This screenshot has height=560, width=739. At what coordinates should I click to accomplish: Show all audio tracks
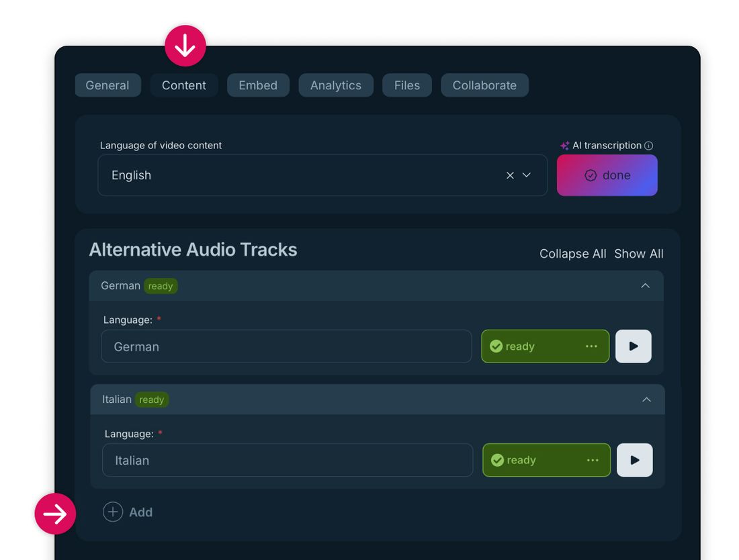[x=639, y=254]
